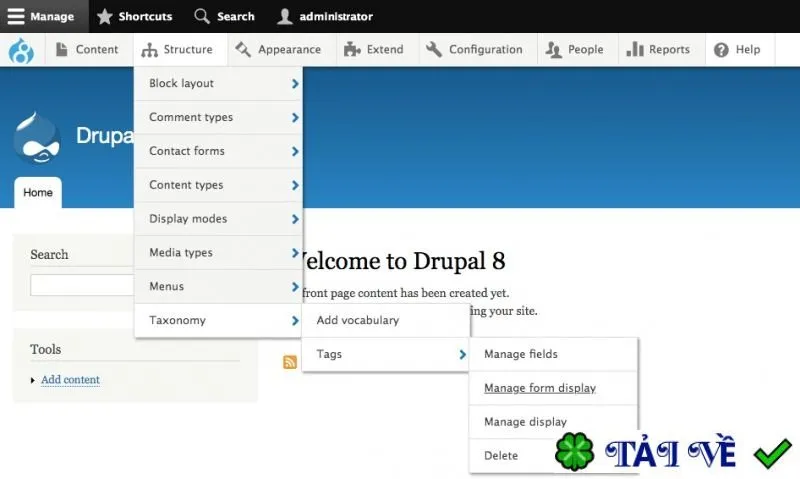Expand the Content types submenu arrow
The width and height of the screenshot is (800, 479).
coord(295,185)
